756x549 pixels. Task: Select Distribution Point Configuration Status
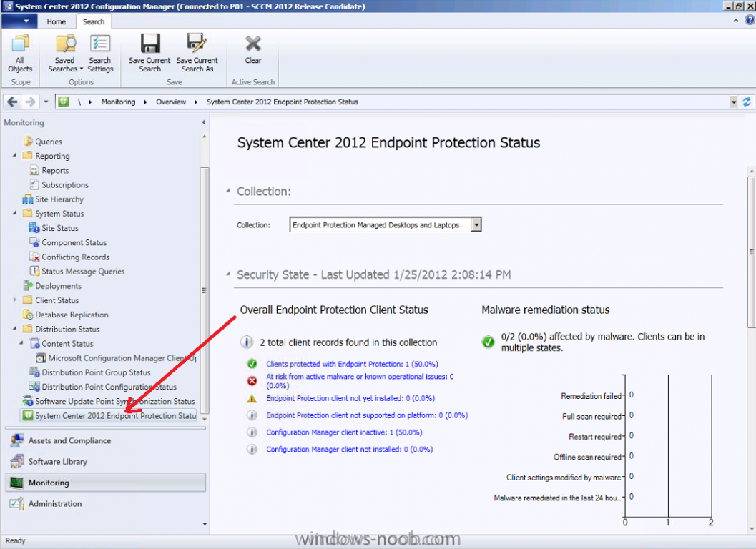[x=109, y=387]
